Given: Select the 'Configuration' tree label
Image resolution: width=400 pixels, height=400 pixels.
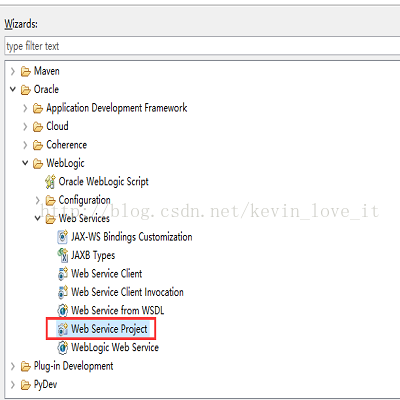Looking at the screenshot, I should 84,200.
